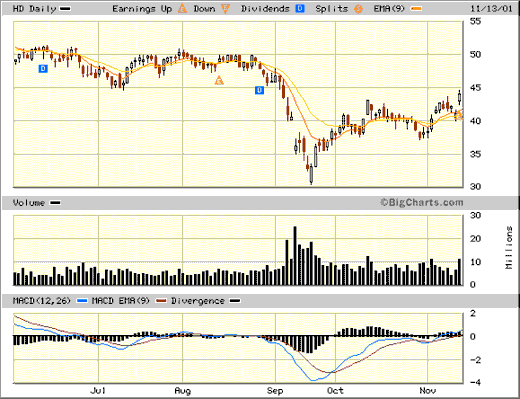Click the red MACD EMA(9) line swatch
Screen dimensions: 520x399
161,301
